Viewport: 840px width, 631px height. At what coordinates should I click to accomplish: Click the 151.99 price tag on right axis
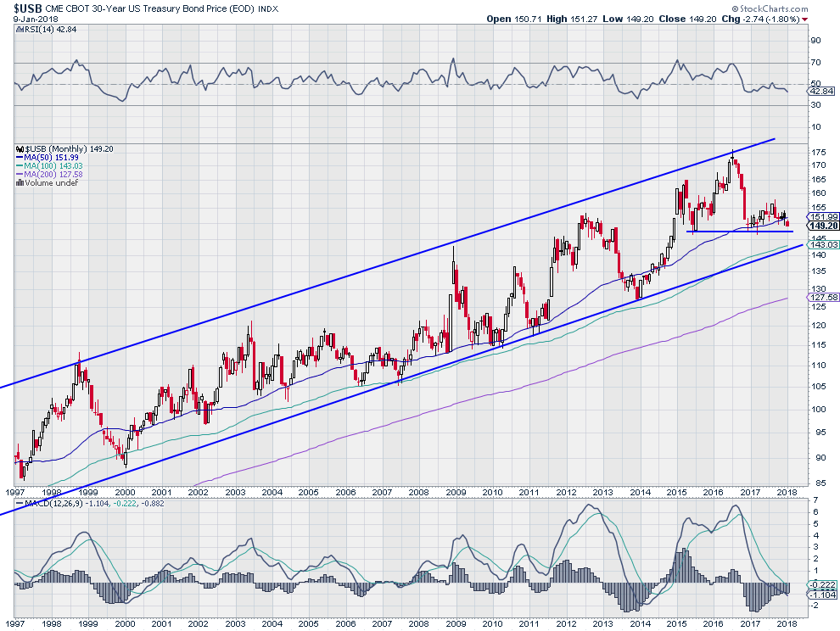point(824,217)
